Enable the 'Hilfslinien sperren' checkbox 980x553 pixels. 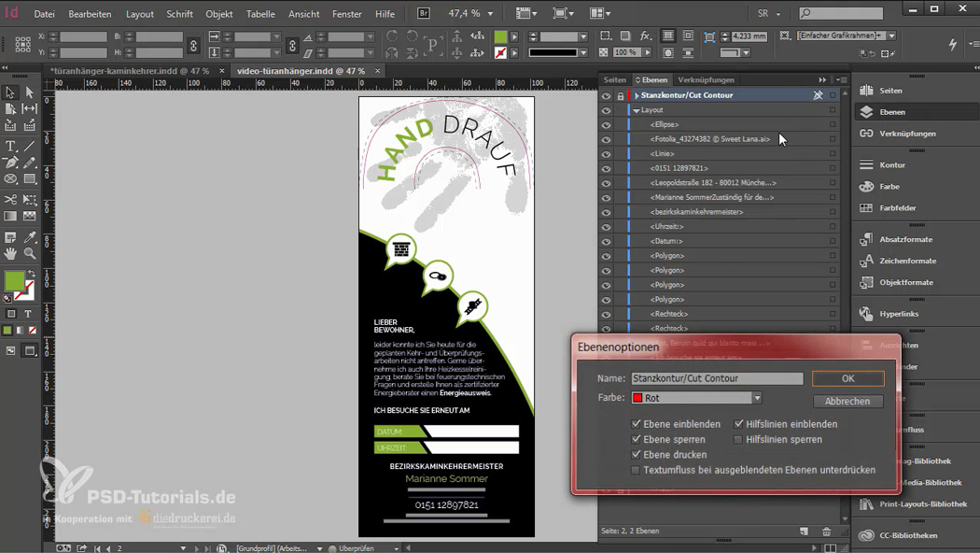point(739,439)
